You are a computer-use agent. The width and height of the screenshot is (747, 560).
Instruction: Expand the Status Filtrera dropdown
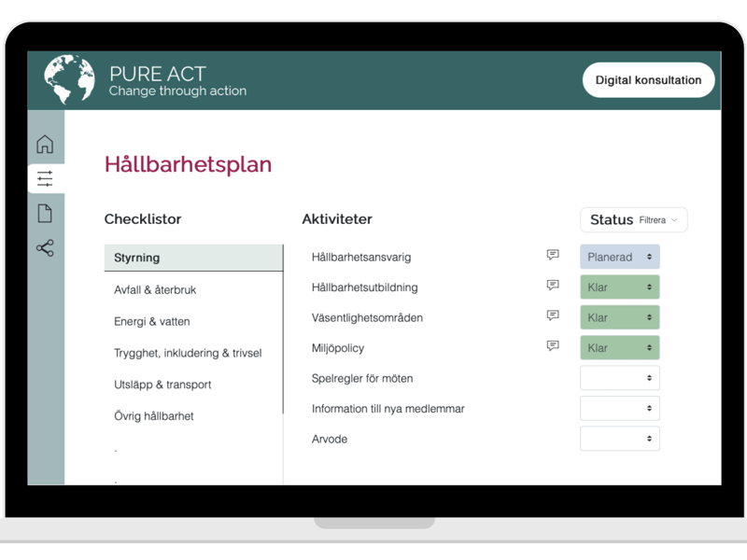[x=633, y=220]
